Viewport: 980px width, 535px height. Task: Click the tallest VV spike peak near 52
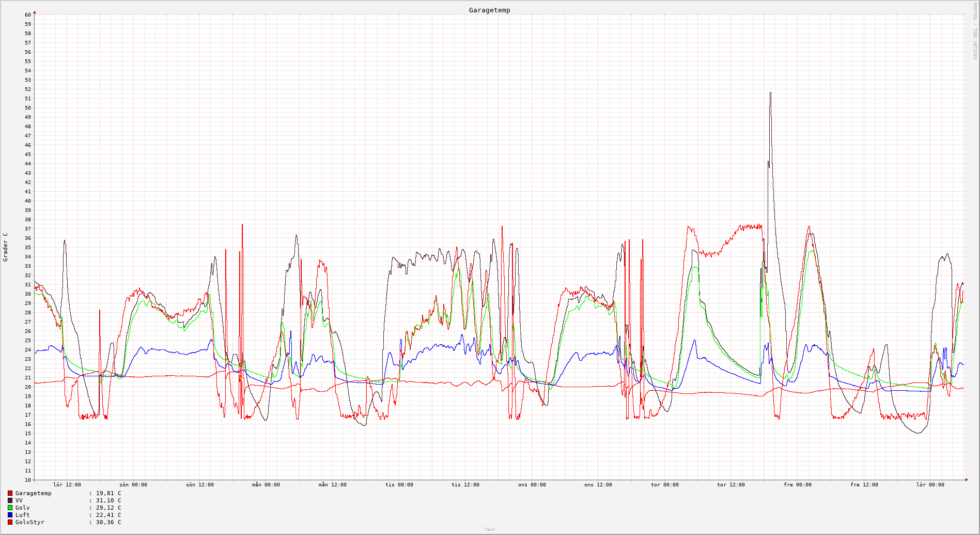(x=770, y=93)
